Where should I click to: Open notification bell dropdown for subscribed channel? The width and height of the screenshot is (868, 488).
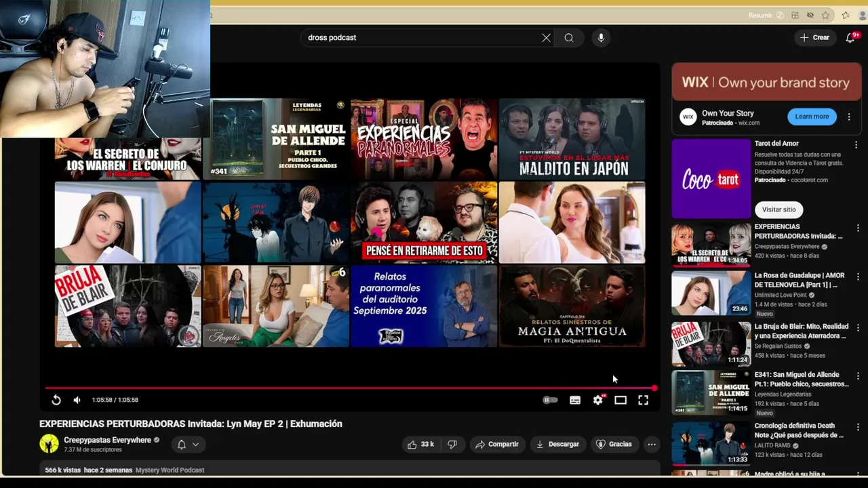(188, 445)
